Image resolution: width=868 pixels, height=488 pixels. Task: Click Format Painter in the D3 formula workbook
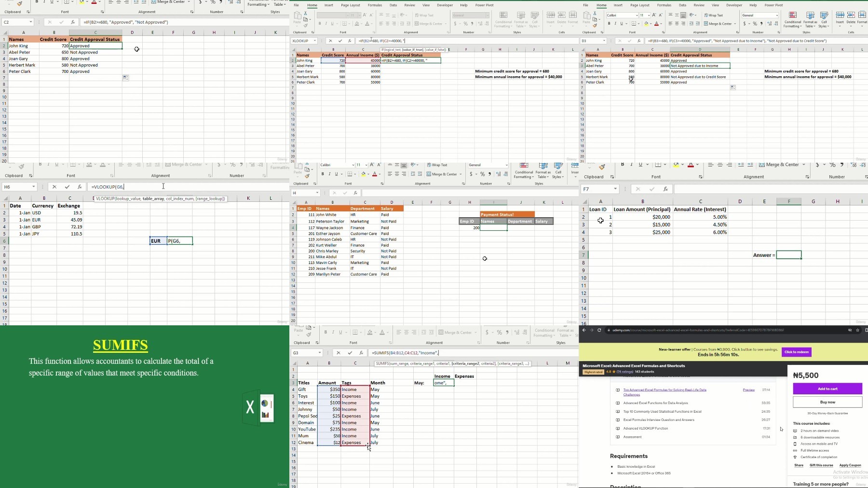[595, 26]
